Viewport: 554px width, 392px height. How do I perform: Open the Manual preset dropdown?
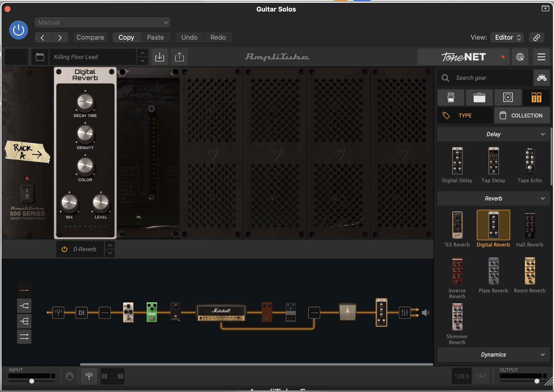coord(102,23)
